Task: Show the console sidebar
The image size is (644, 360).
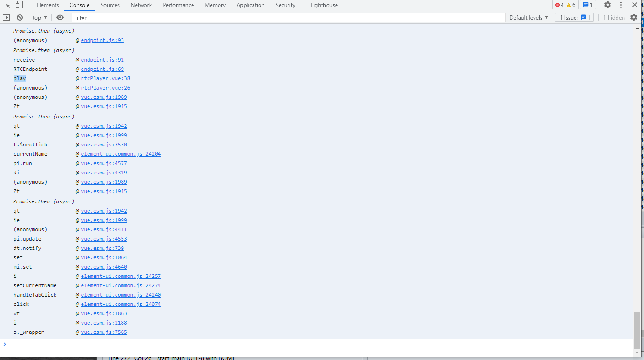Action: pyautogui.click(x=7, y=17)
